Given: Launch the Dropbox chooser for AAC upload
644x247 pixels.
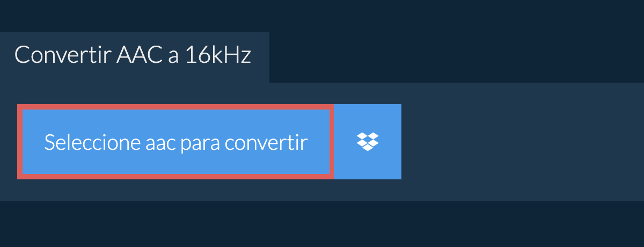Looking at the screenshot, I should (x=368, y=142).
